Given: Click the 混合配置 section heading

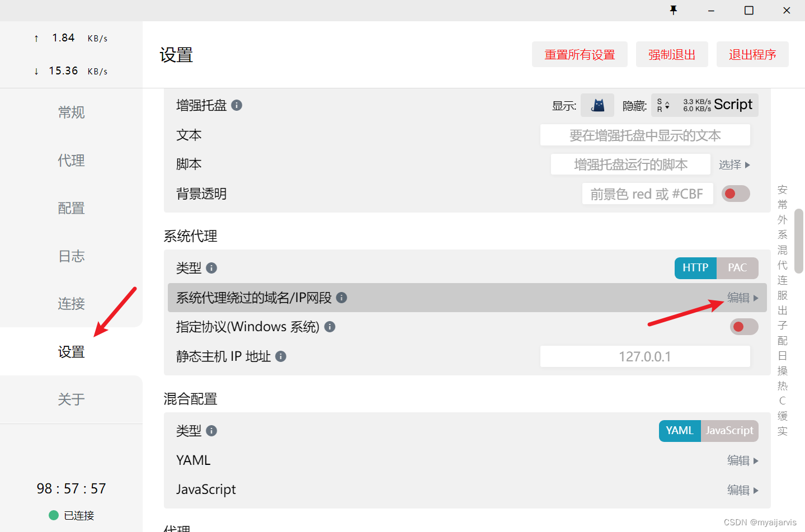Looking at the screenshot, I should [x=190, y=399].
